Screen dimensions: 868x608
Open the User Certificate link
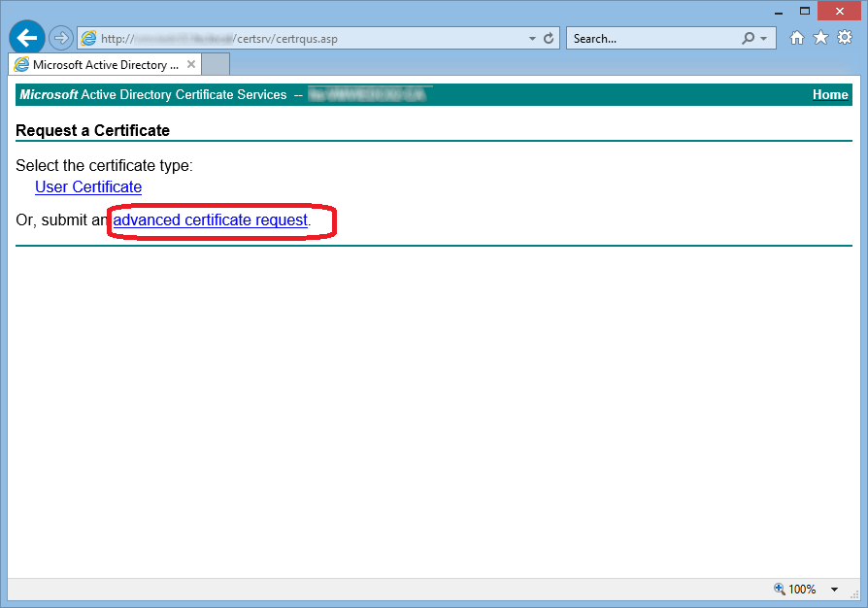click(88, 187)
